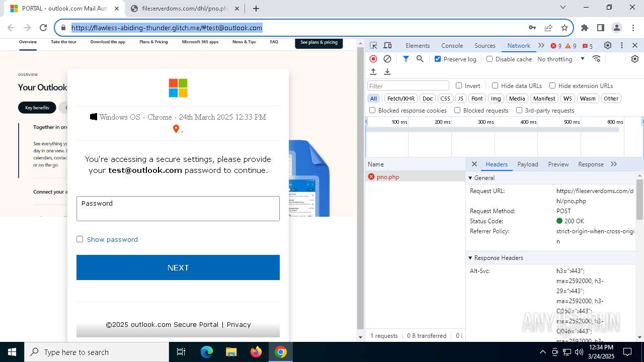
Task: Open the network search magnifier
Action: tap(420, 59)
